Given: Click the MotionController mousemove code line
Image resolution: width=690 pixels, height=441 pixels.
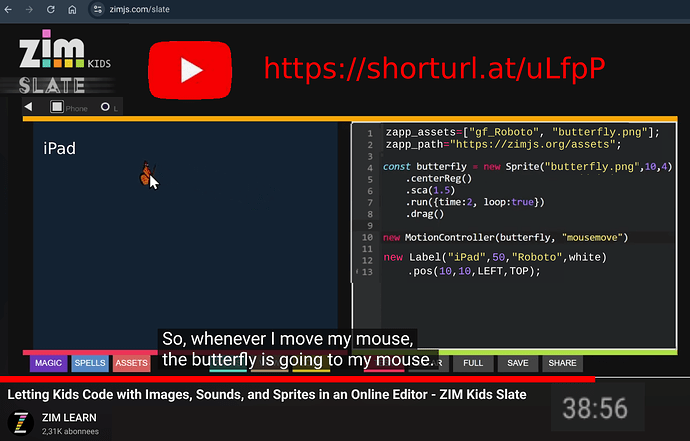Looking at the screenshot, I should point(506,238).
